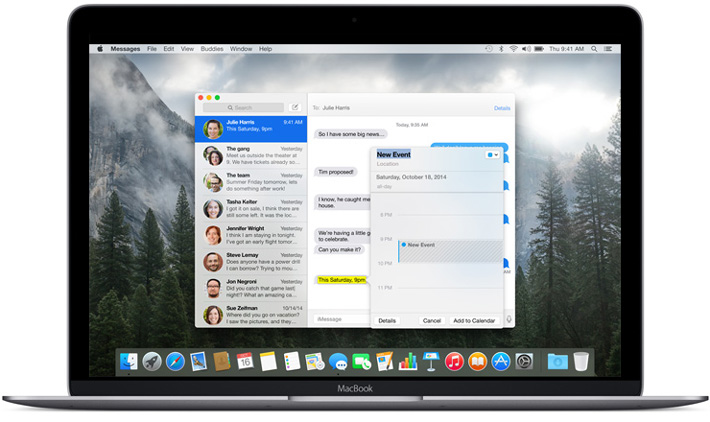This screenshot has height=422, width=710.
Task: Click the 'Tim proposed!' message bubble
Action: click(x=336, y=172)
